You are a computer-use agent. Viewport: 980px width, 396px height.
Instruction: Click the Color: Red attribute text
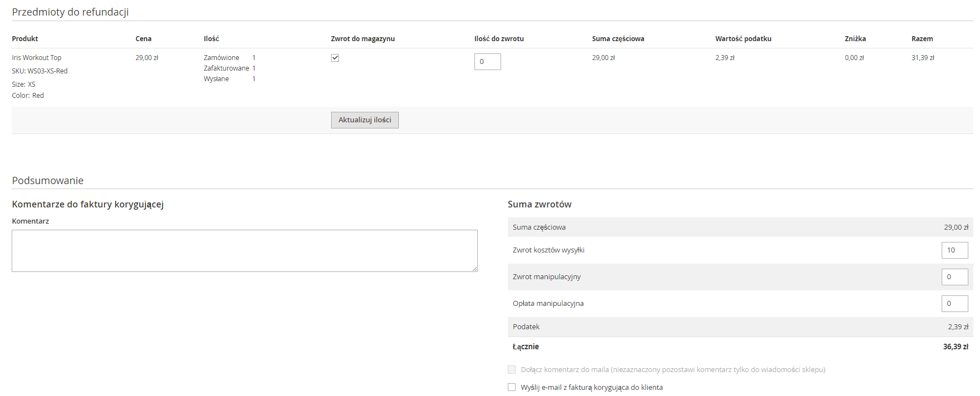tap(28, 96)
